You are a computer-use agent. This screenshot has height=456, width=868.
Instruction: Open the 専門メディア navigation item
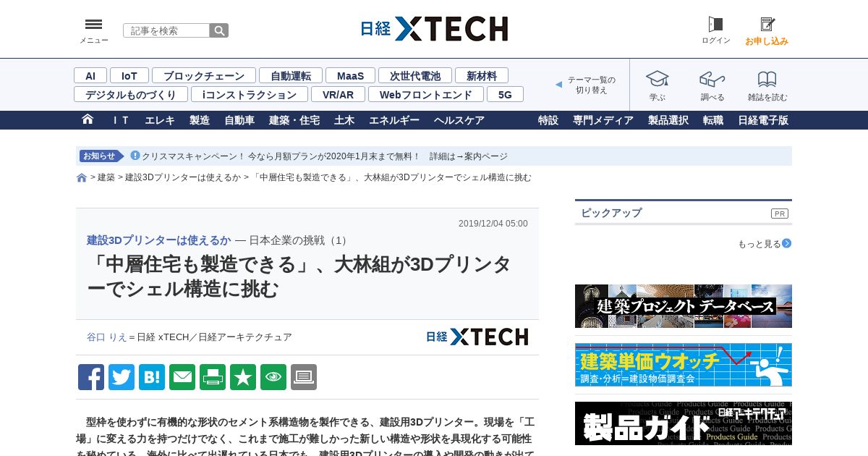[603, 120]
